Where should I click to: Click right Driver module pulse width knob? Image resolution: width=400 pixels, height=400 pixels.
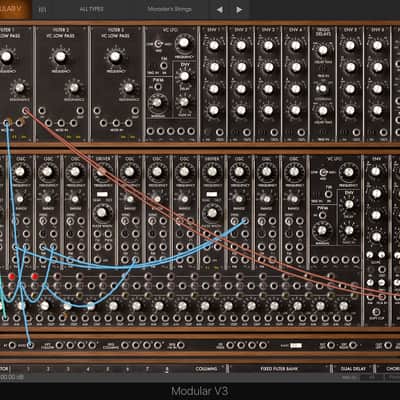coord(211,212)
